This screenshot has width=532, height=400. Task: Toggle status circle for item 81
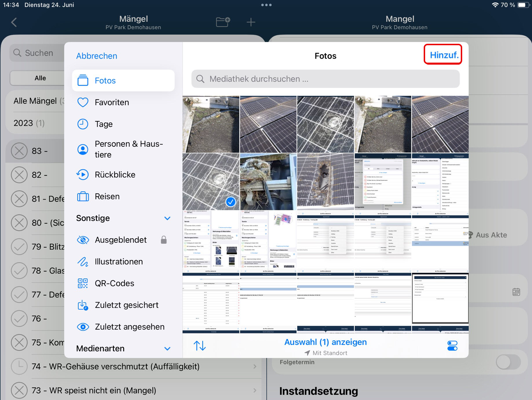click(x=19, y=199)
